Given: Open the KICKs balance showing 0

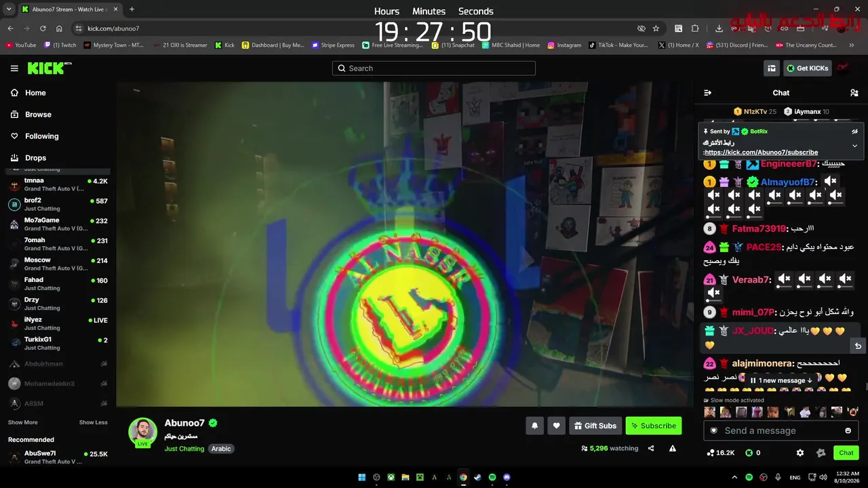Looking at the screenshot, I should pos(753,453).
